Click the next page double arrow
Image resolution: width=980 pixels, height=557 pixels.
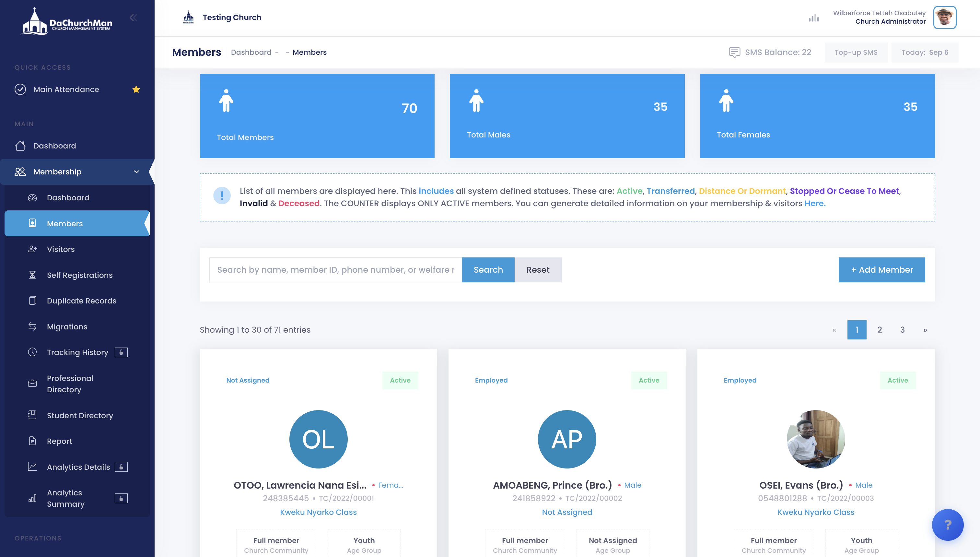(925, 330)
